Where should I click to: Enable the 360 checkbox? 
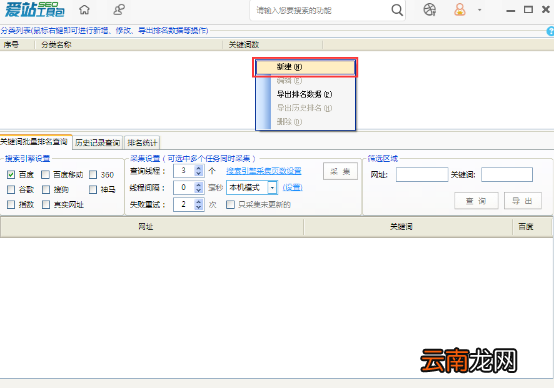[93, 175]
